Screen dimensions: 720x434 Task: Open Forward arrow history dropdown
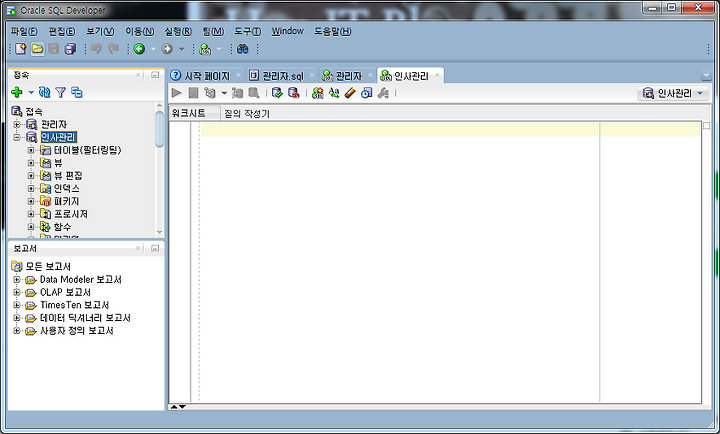pos(181,49)
